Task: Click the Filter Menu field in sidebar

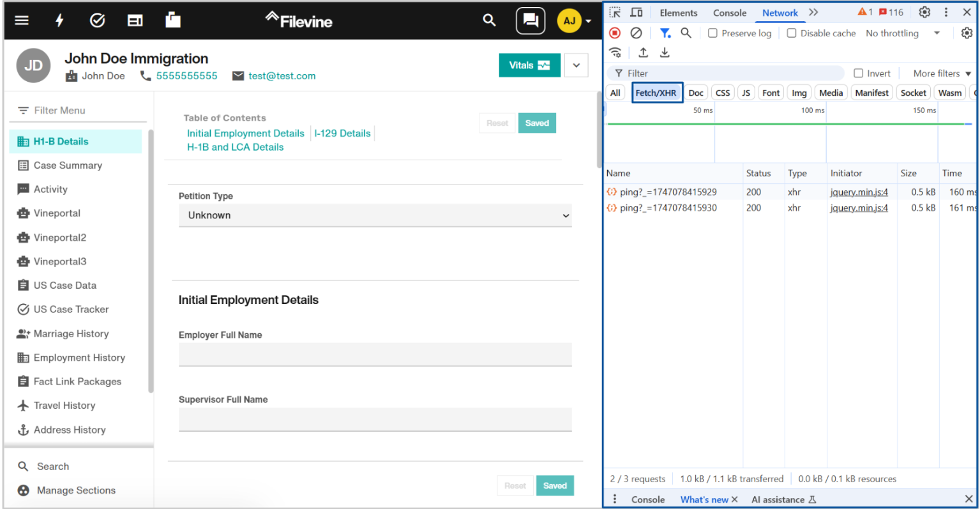Action: click(79, 110)
